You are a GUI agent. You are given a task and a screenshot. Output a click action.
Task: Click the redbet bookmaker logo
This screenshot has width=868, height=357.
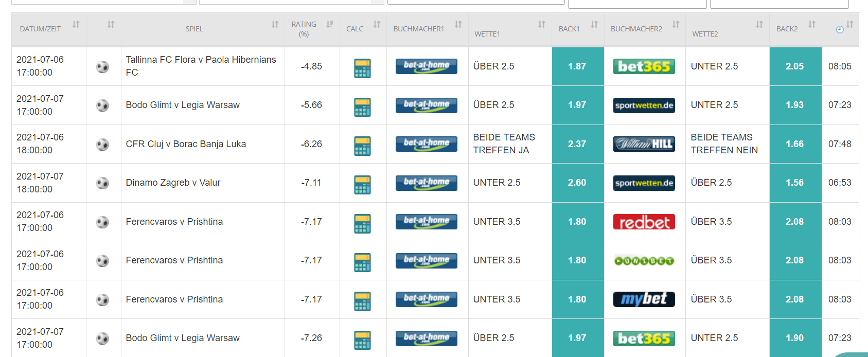tap(644, 222)
